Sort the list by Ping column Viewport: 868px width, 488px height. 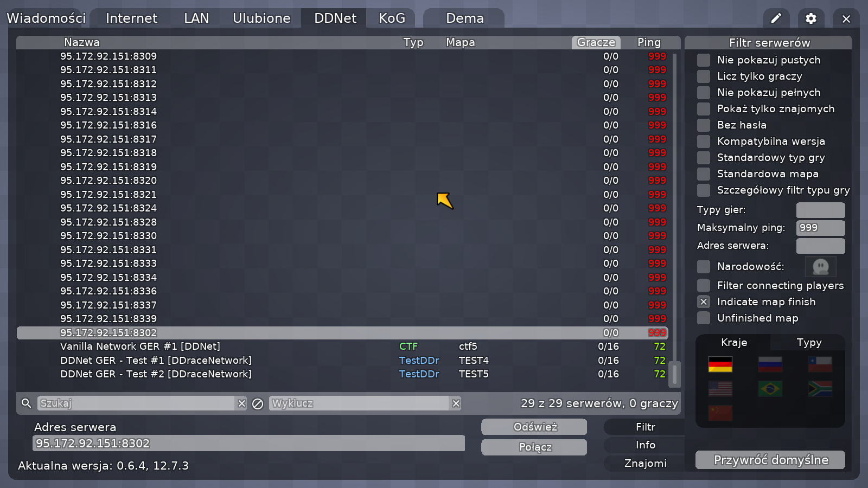[x=649, y=42]
